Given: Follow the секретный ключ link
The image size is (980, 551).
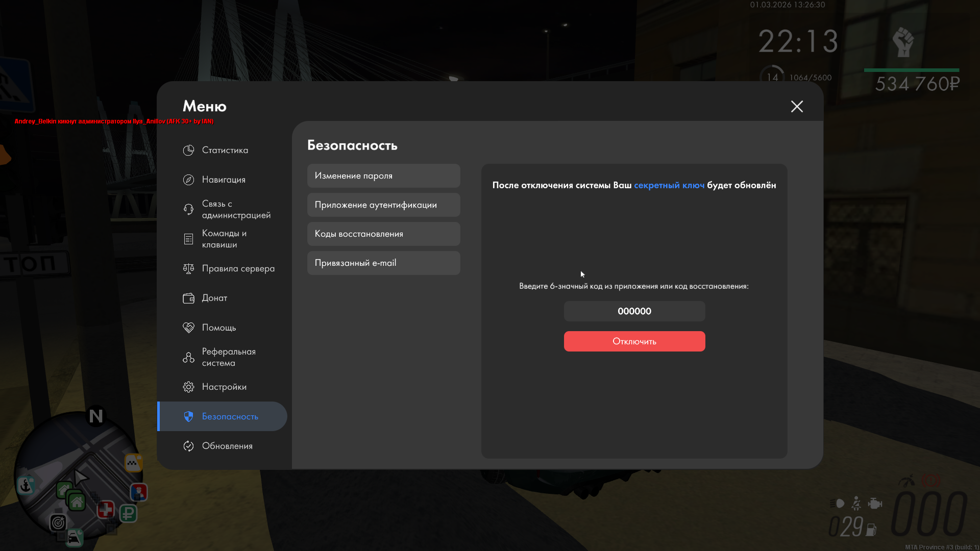Looking at the screenshot, I should point(669,185).
